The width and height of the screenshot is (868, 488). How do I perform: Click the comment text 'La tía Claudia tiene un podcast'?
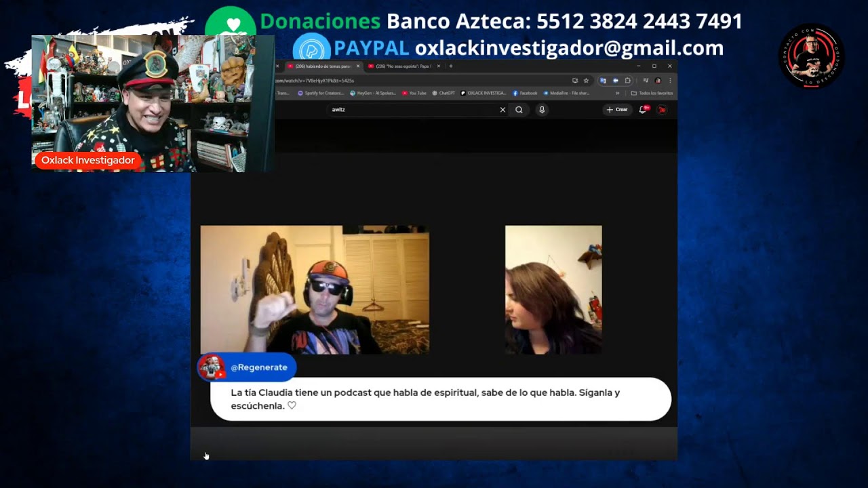pyautogui.click(x=425, y=399)
